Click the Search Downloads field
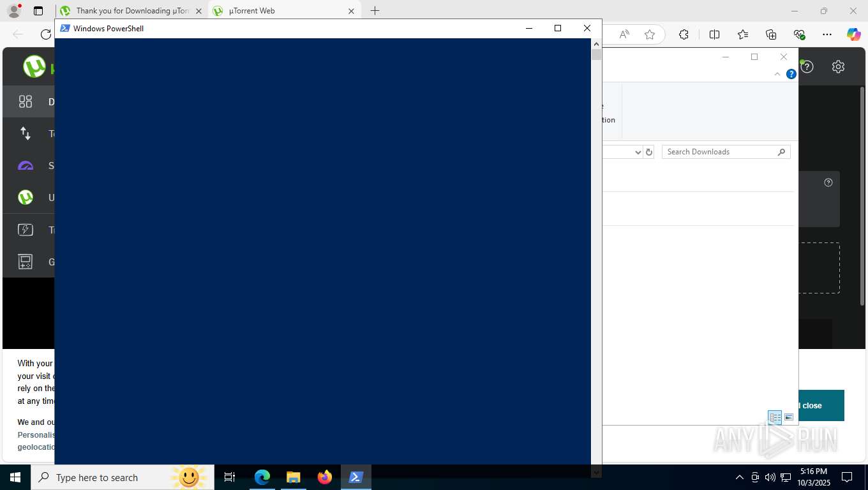868x490 pixels. (726, 152)
